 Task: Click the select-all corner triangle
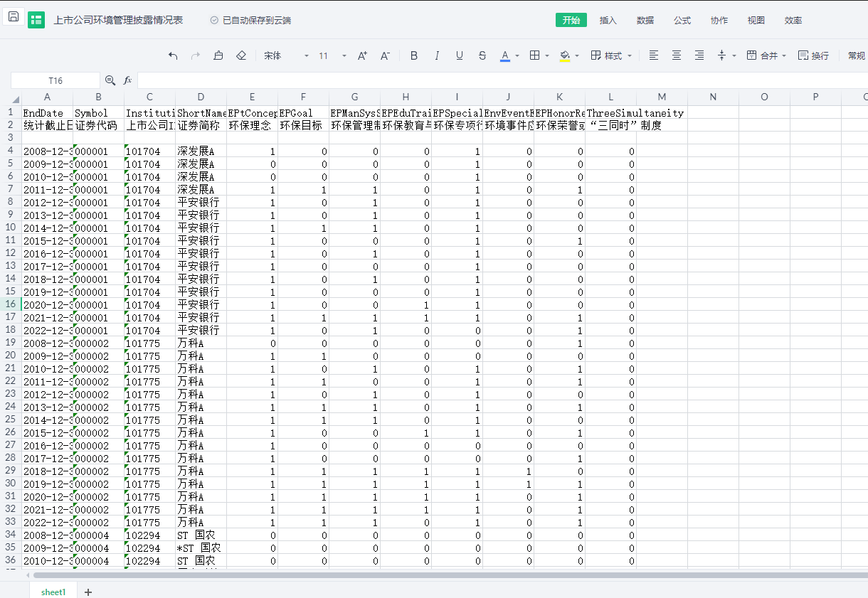coord(16,98)
